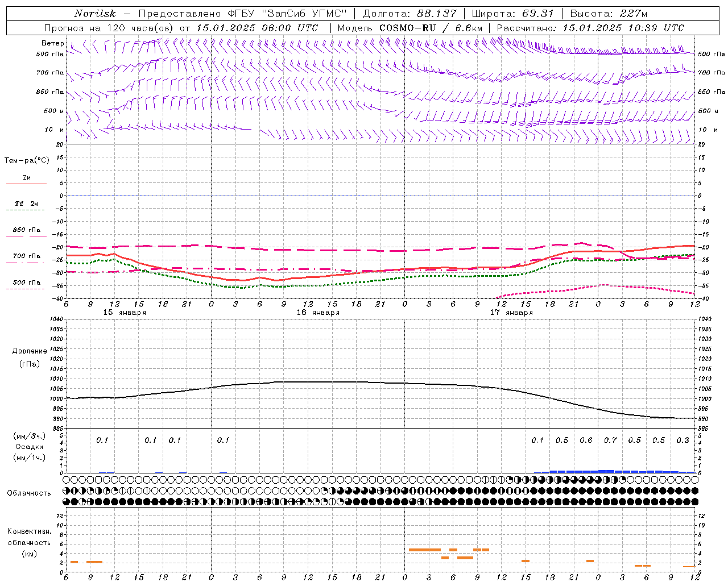Image resolution: width=728 pixels, height=582 pixels.
Task: Click the "0.6" precipitation amount value
Action: [x=586, y=440]
